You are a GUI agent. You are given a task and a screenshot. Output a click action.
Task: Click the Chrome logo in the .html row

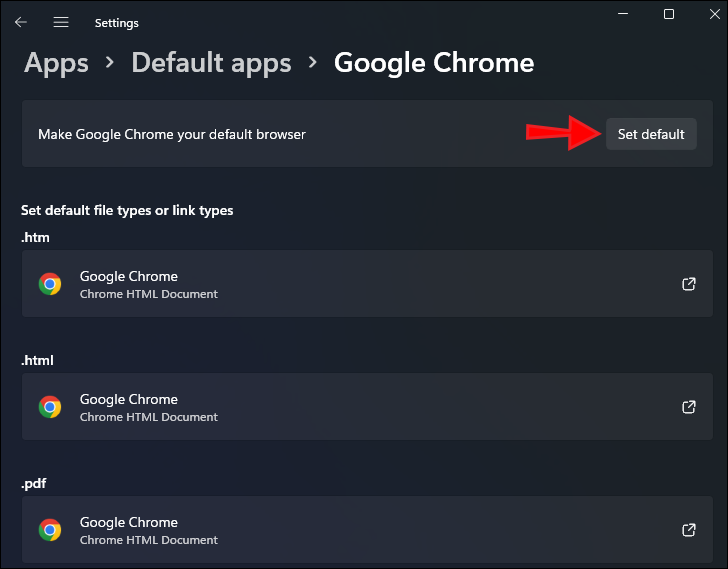click(50, 407)
